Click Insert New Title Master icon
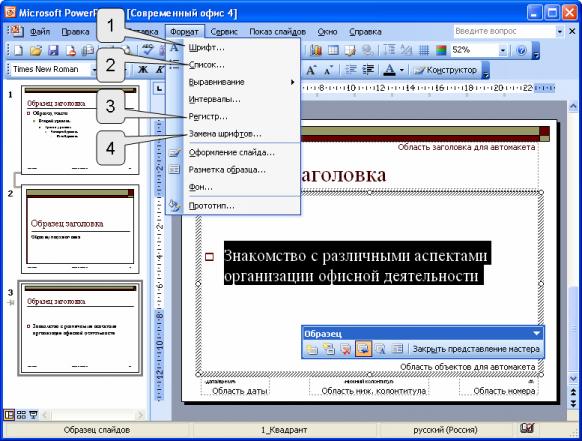This screenshot has height=441, width=582. pyautogui.click(x=329, y=349)
